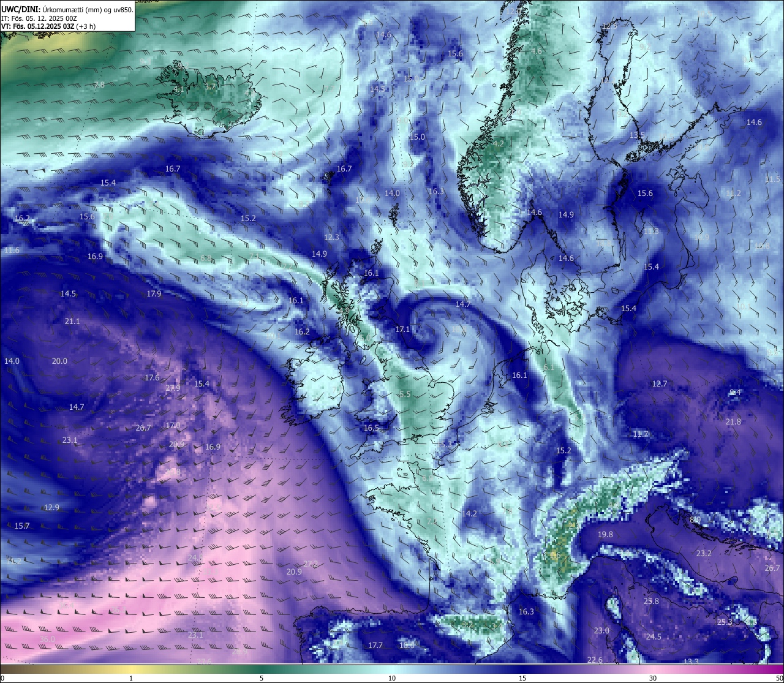Click the 1 tick on the color scale
Screen dimensions: 784x683
pyautogui.click(x=131, y=678)
